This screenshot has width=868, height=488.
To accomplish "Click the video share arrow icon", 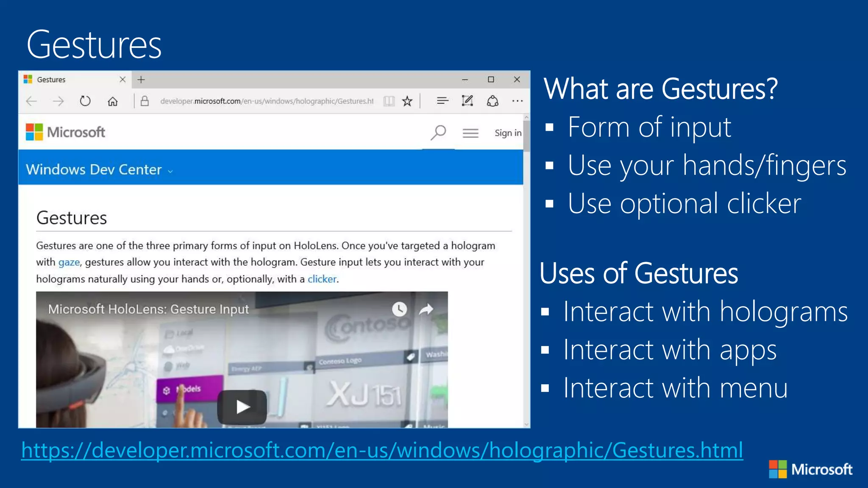I will click(x=426, y=309).
